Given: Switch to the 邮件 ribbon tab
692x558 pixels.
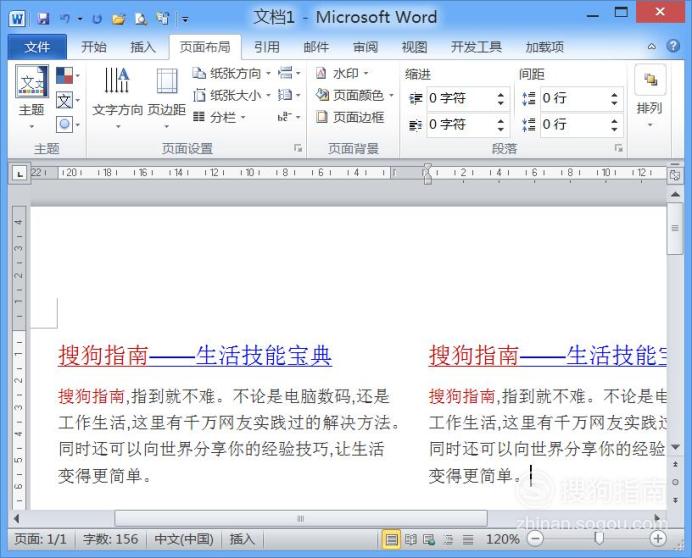Looking at the screenshot, I should tap(316, 47).
